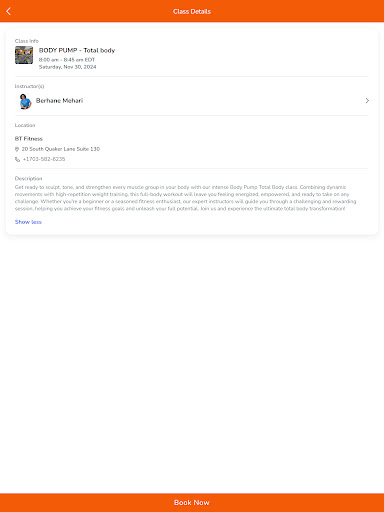Click the map pin icon beside the address
The width and height of the screenshot is (384, 512).
(17, 149)
